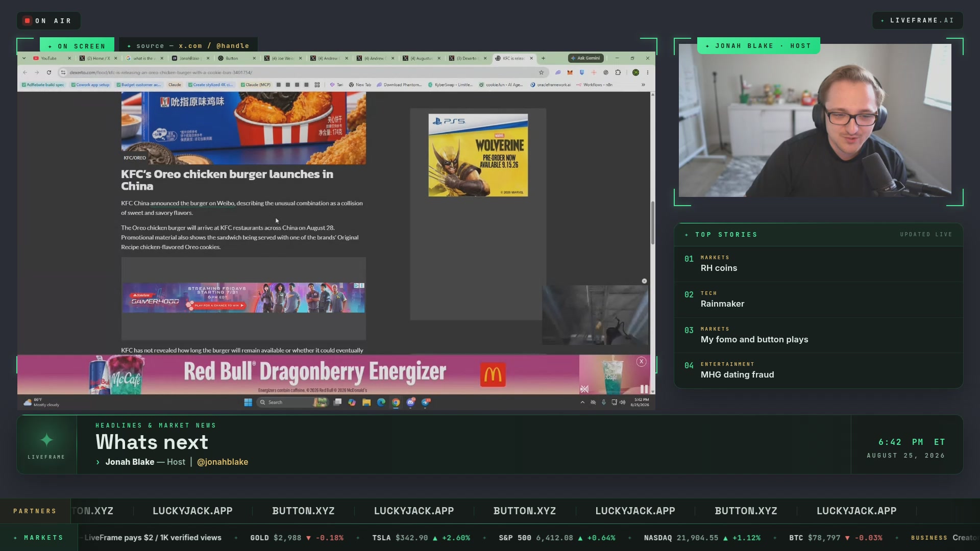Open the MetaMask fox extension icon
Viewport: 980px width, 551px height.
click(x=570, y=72)
